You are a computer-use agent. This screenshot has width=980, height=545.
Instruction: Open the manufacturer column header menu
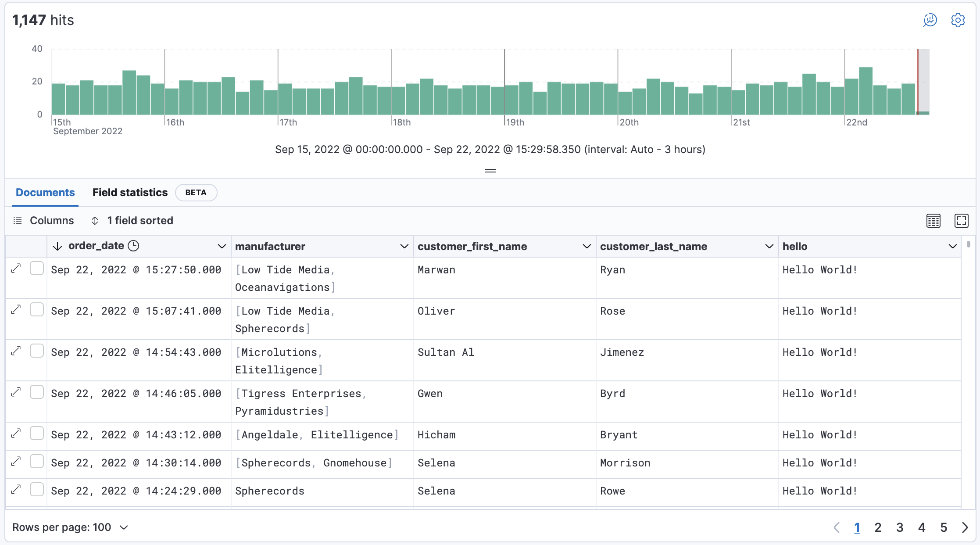[x=404, y=246]
